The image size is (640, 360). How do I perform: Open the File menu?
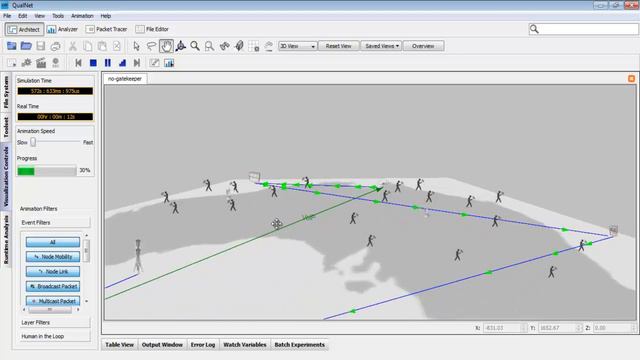(x=7, y=16)
